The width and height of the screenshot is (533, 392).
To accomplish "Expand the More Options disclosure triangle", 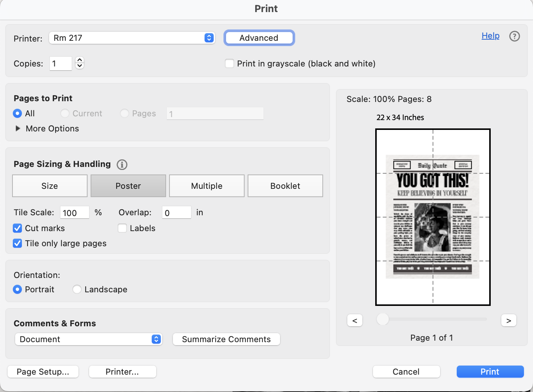I will pyautogui.click(x=18, y=128).
